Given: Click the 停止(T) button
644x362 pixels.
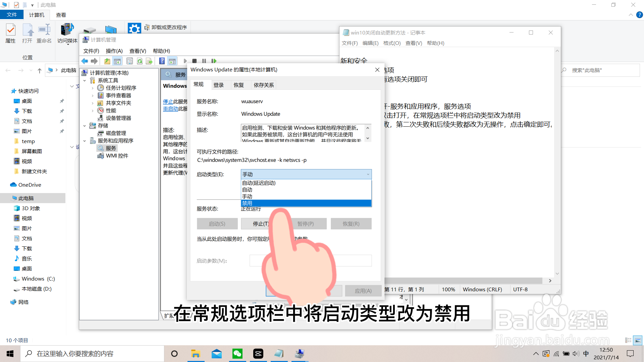Looking at the screenshot, I should (x=261, y=224).
